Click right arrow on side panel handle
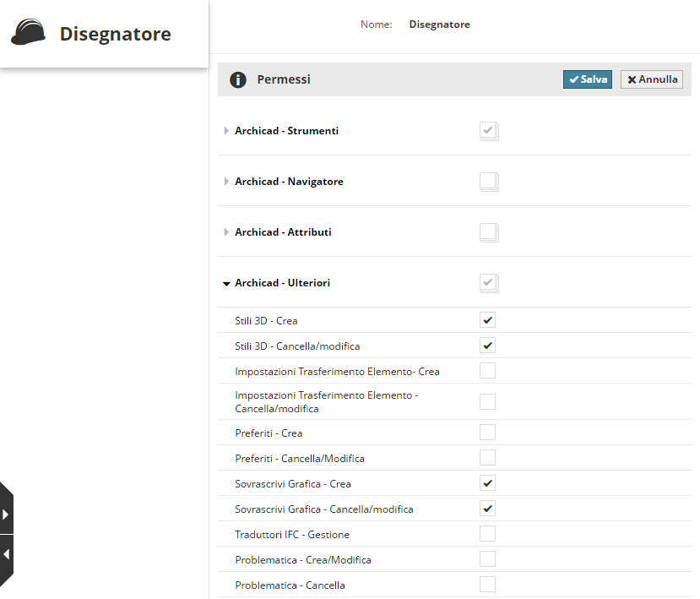 pos(6,514)
